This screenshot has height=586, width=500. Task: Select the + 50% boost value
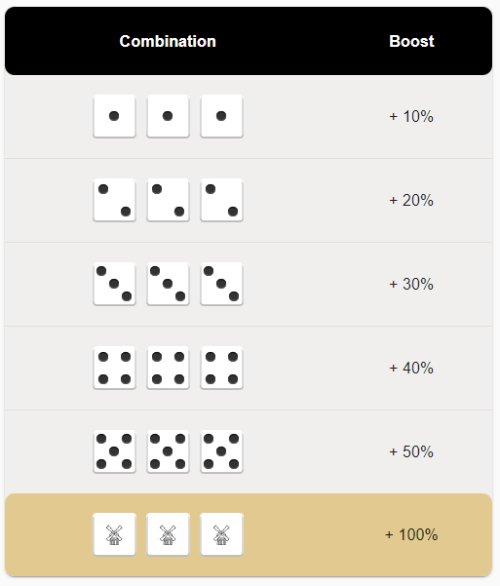411,452
